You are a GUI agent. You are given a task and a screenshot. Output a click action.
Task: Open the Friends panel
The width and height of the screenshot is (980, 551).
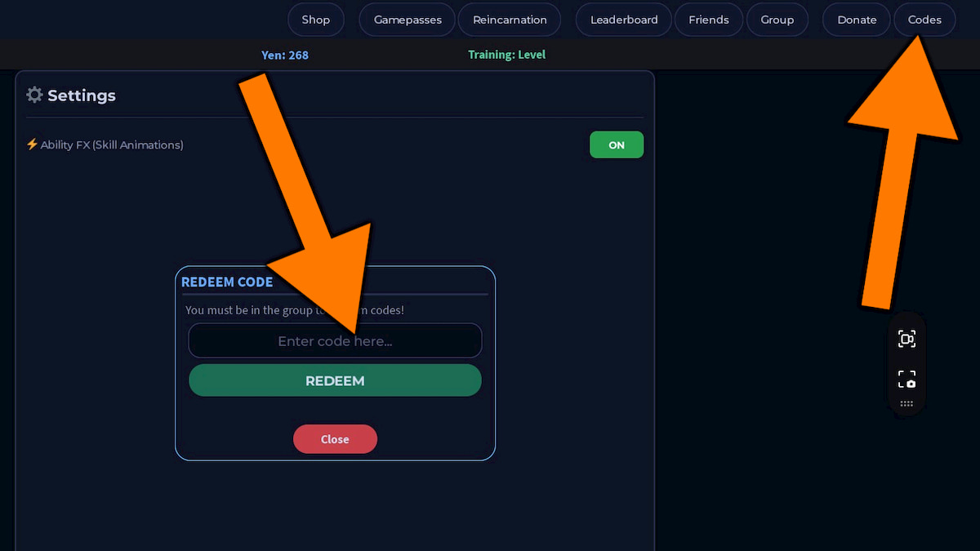coord(708,20)
